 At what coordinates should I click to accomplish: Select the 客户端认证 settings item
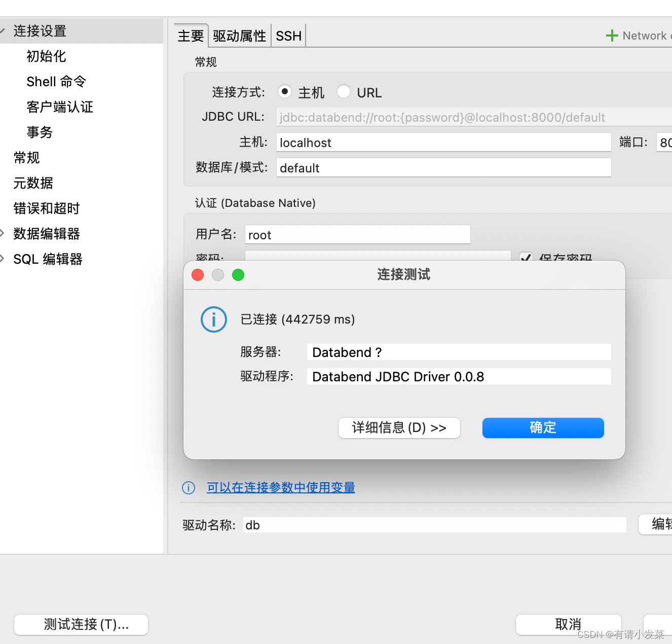tap(59, 107)
